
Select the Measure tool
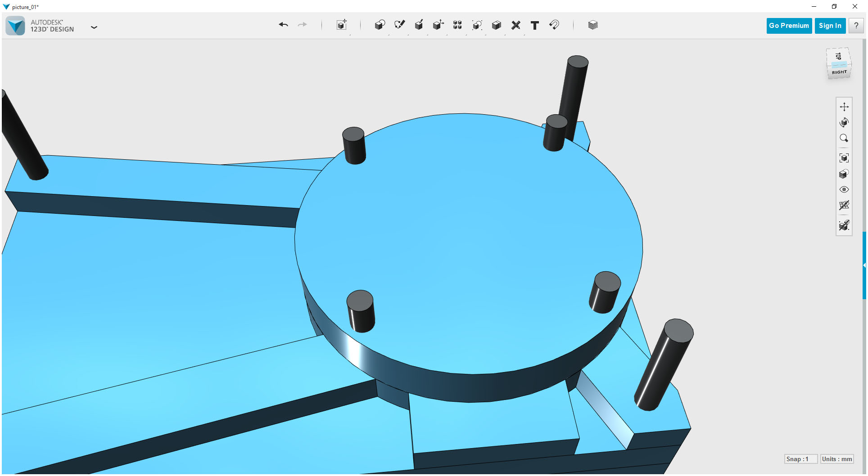[516, 25]
